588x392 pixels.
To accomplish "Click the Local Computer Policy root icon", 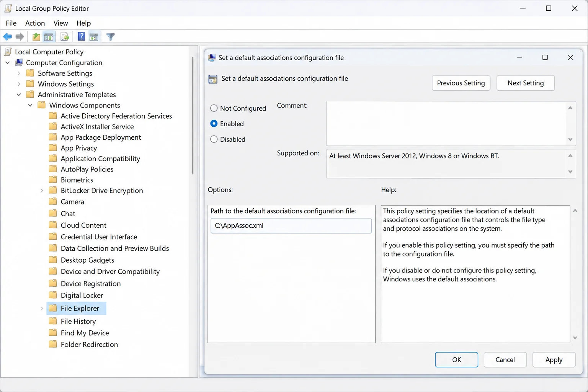I will point(8,52).
